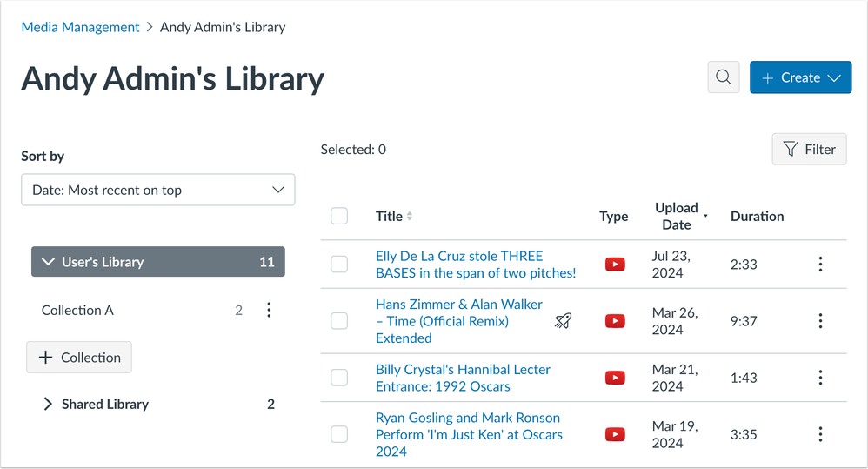The height and width of the screenshot is (469, 868).
Task: Click the search magnifier icon
Action: 724,77
